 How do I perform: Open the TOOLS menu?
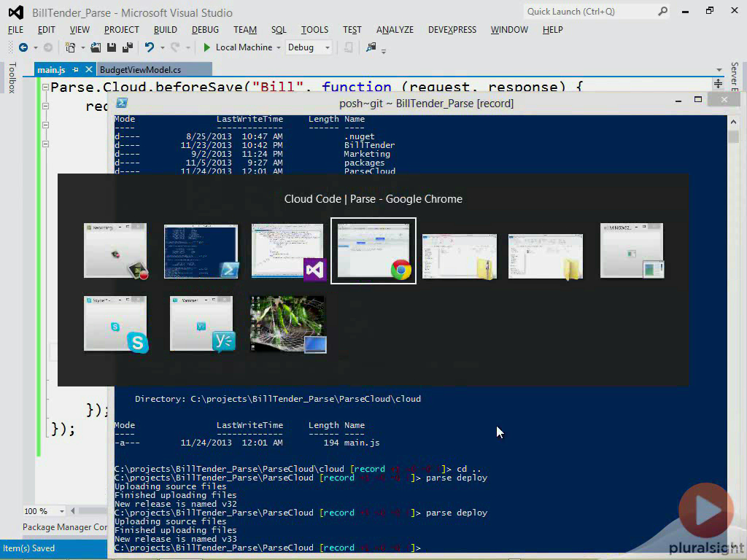pos(314,29)
